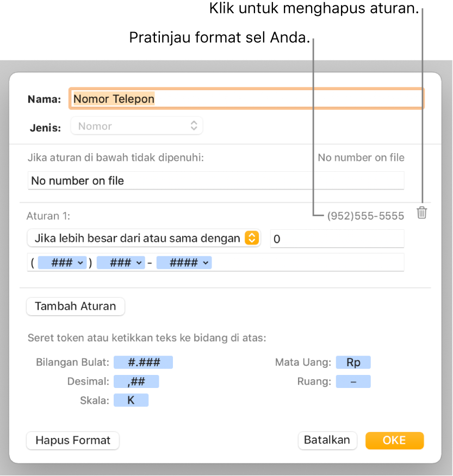Select the Mata Uang Rp token
This screenshot has height=476, width=453.
click(x=353, y=362)
